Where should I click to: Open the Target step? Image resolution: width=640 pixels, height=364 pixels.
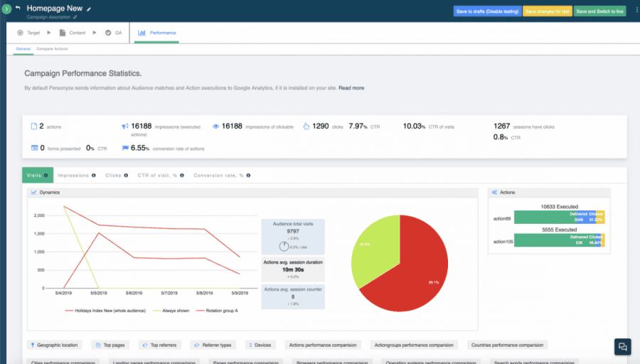(28, 33)
